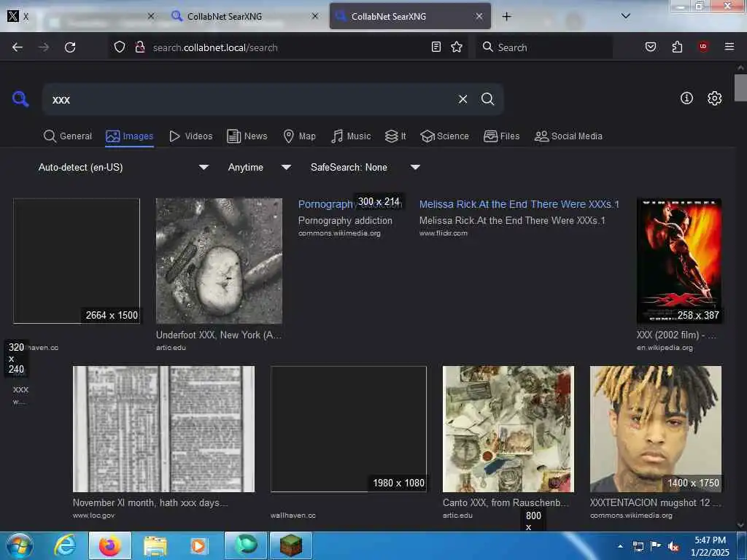Open the media player taskbar icon
The height and width of the screenshot is (560, 747).
tap(198, 546)
